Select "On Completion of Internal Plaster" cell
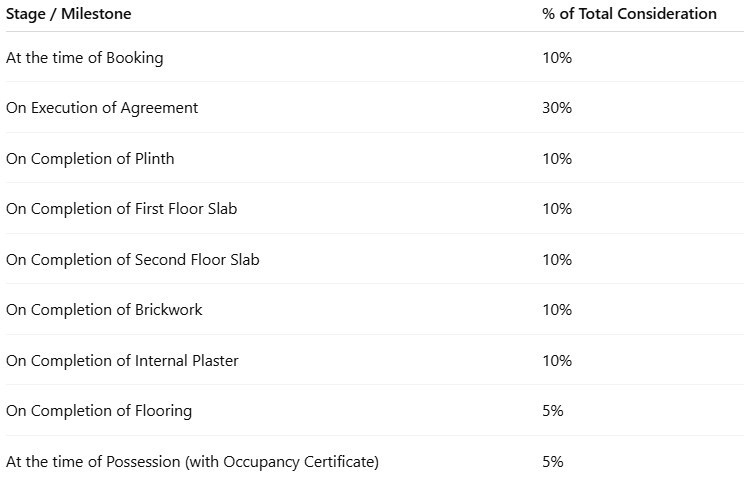 pyautogui.click(x=122, y=361)
